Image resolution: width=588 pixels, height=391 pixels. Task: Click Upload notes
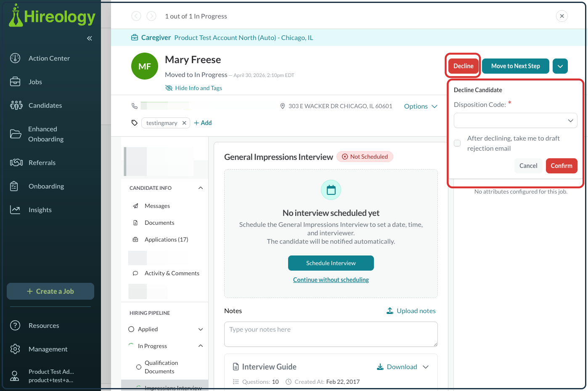click(x=411, y=311)
